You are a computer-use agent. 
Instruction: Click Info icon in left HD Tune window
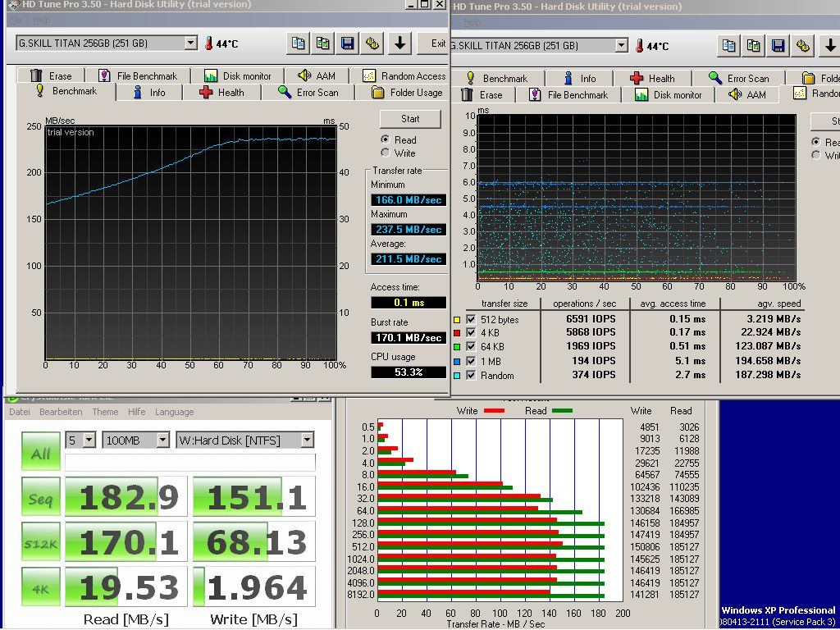tap(138, 92)
